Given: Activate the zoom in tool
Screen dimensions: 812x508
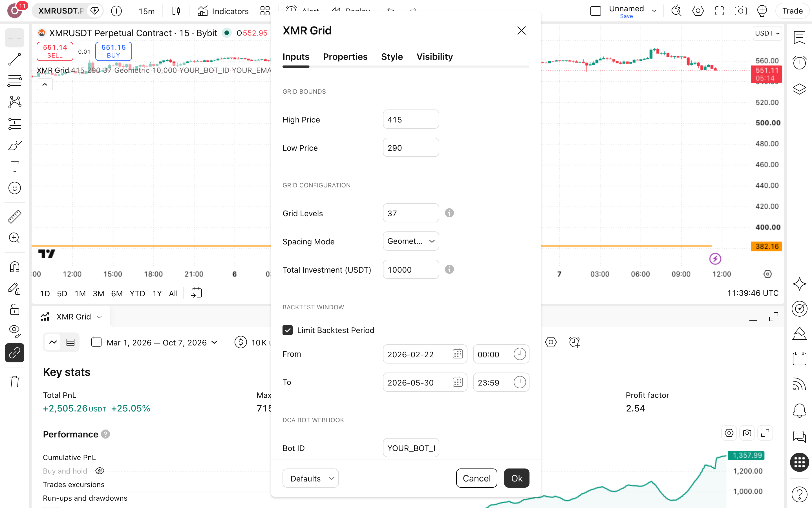Looking at the screenshot, I should click(14, 238).
